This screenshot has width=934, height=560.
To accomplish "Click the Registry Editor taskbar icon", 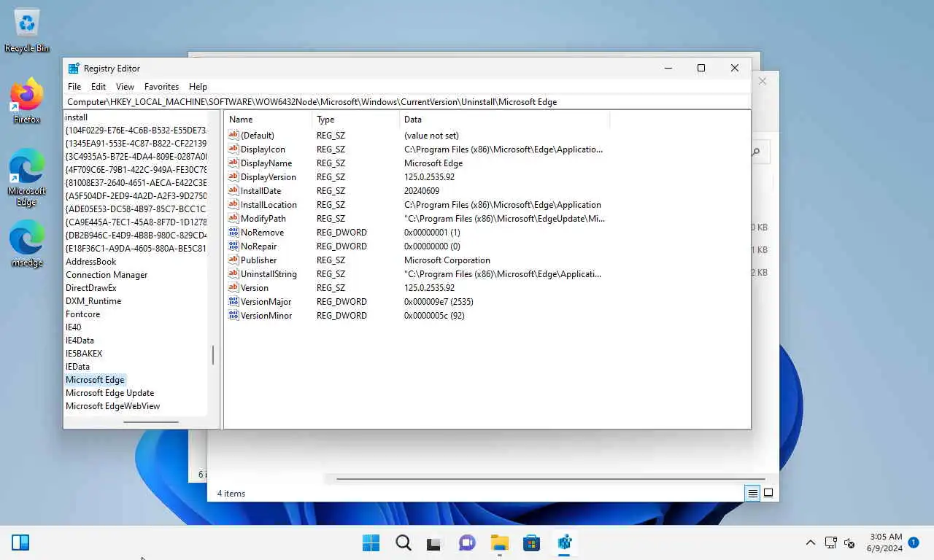I will [x=564, y=542].
